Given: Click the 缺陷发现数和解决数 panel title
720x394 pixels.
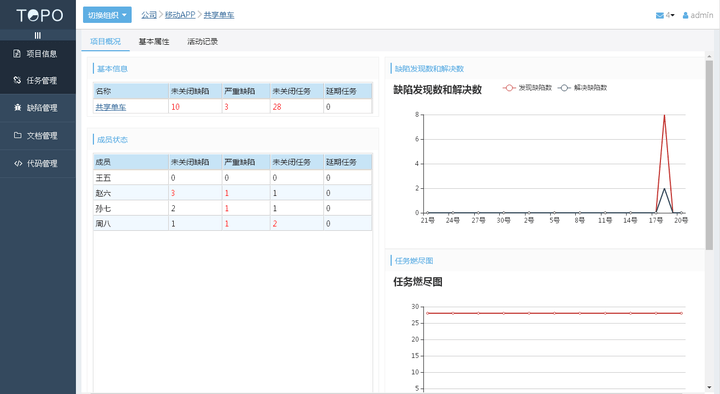Looking at the screenshot, I should [429, 69].
